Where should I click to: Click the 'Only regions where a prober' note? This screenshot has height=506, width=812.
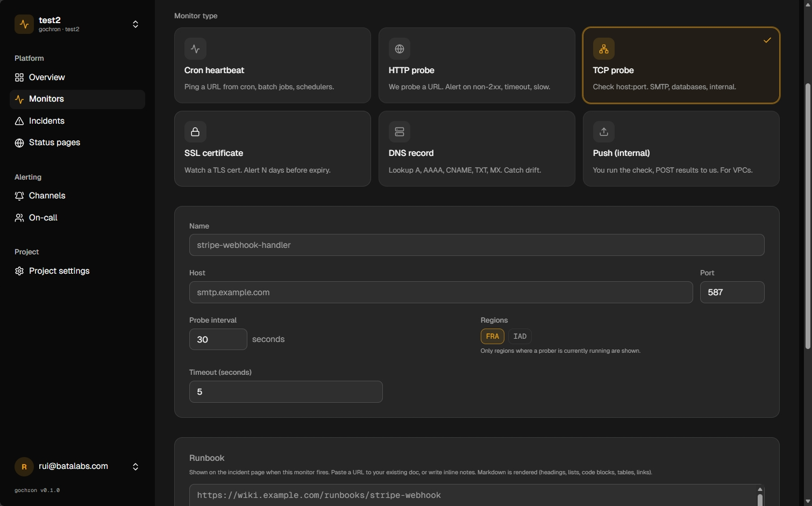tap(560, 351)
